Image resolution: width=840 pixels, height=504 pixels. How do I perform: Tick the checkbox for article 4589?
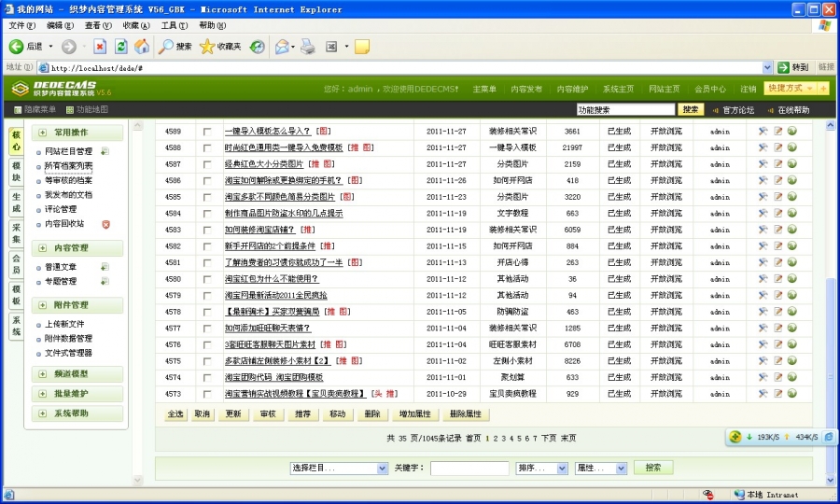[x=207, y=132]
